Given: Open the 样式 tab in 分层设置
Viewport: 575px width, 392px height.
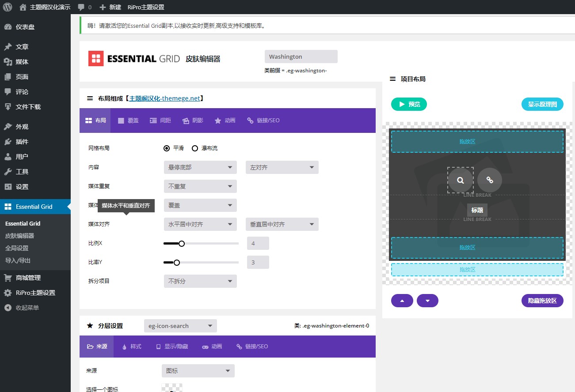Looking at the screenshot, I should point(132,347).
